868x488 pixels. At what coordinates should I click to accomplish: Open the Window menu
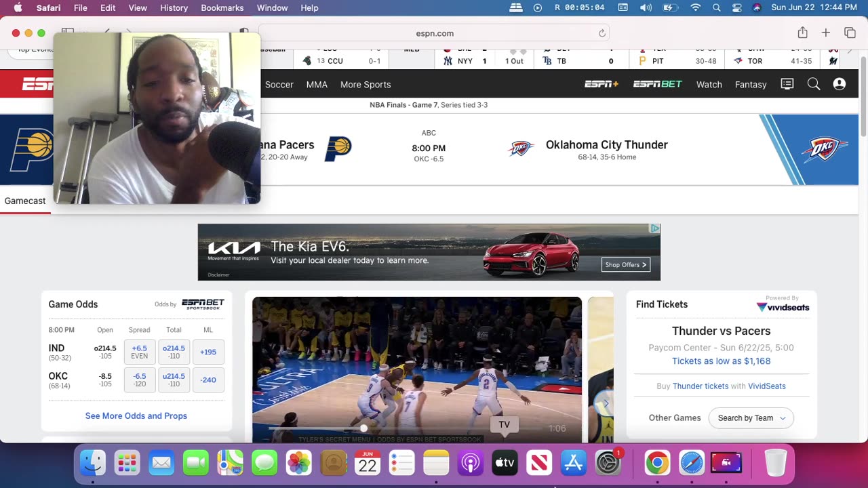[272, 7]
